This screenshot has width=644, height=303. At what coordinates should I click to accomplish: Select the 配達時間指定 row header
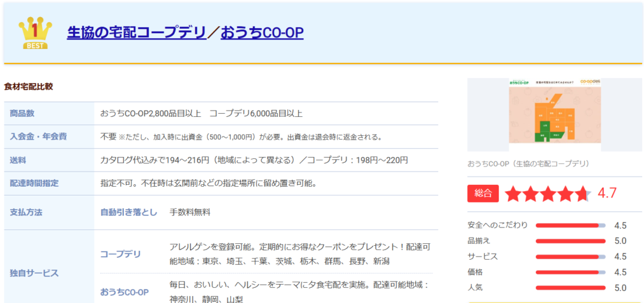click(34, 184)
